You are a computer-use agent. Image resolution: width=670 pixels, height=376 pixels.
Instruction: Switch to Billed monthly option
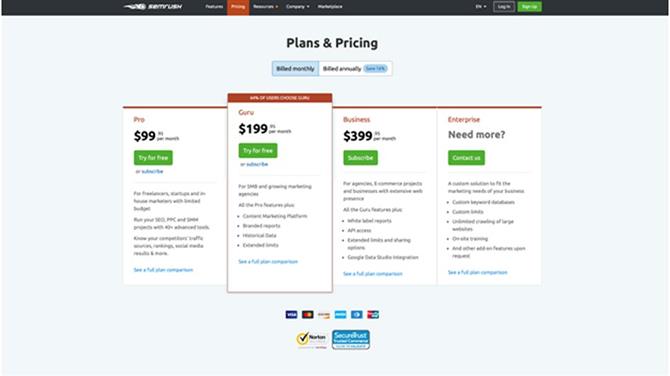tap(295, 68)
